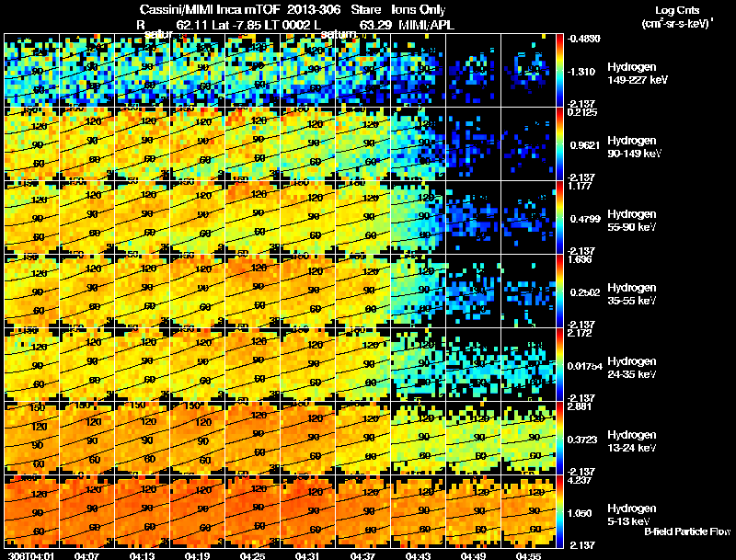Click the 04:31 panel in 13-24 keV row

point(307,438)
